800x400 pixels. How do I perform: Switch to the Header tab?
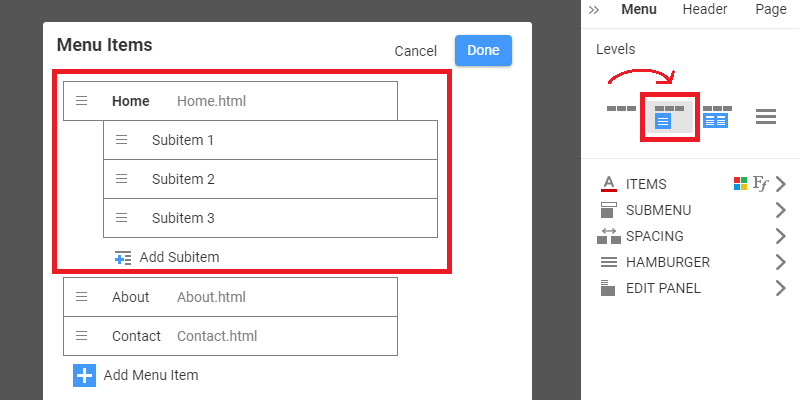(705, 9)
